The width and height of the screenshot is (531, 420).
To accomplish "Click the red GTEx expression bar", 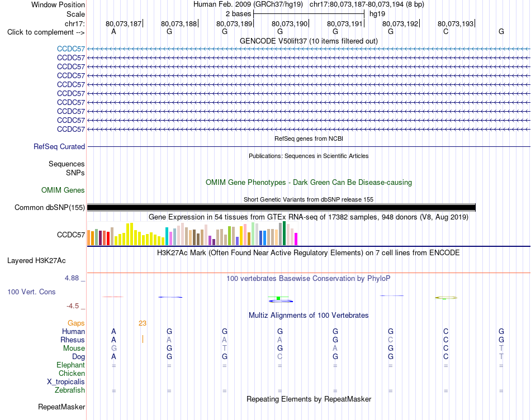I will coord(108,238).
